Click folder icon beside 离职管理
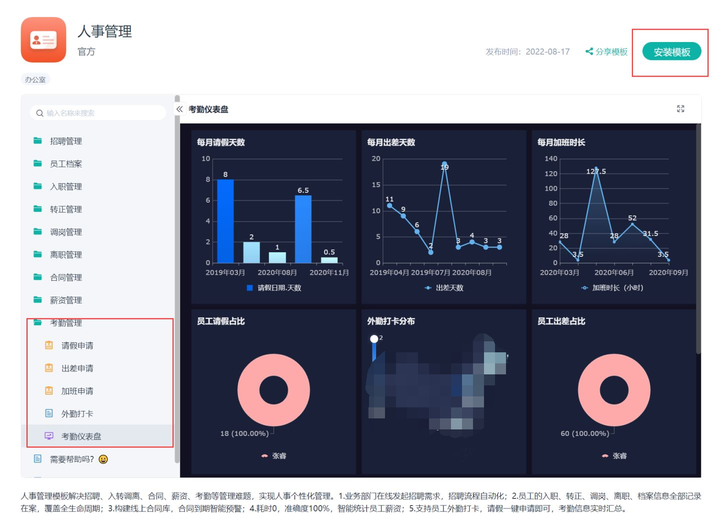Viewport: 720px width, 520px height. pyautogui.click(x=38, y=254)
